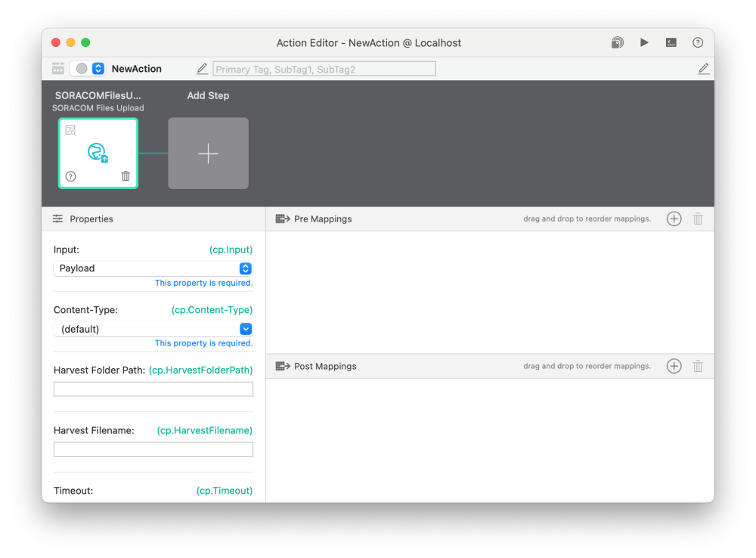Click inside the Harvest Filename field
This screenshot has height=558, width=756.
153,448
